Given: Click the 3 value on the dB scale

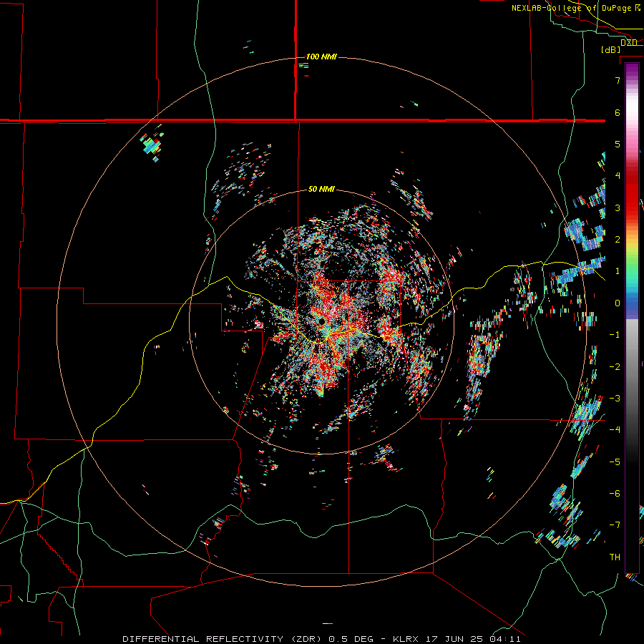Looking at the screenshot, I should click(618, 208).
